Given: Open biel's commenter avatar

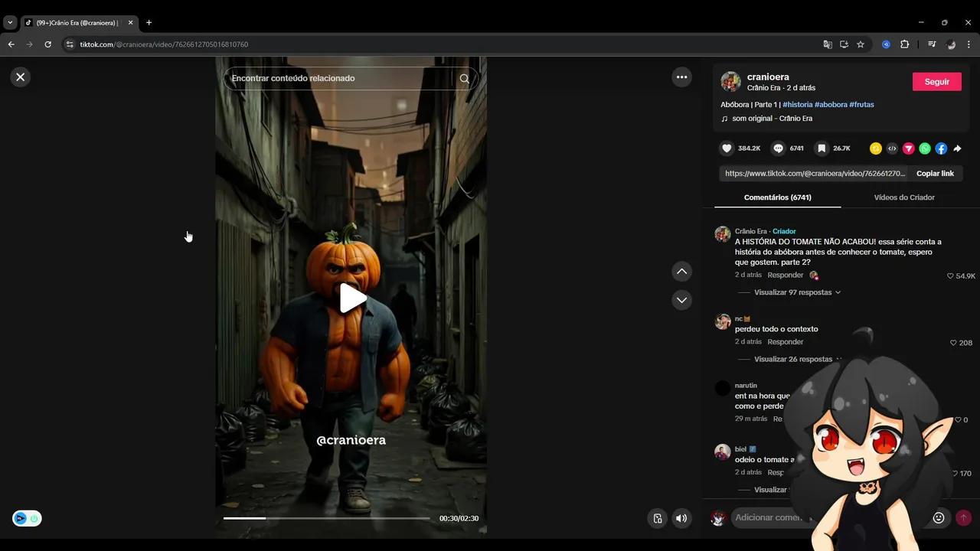Looking at the screenshot, I should 723,452.
